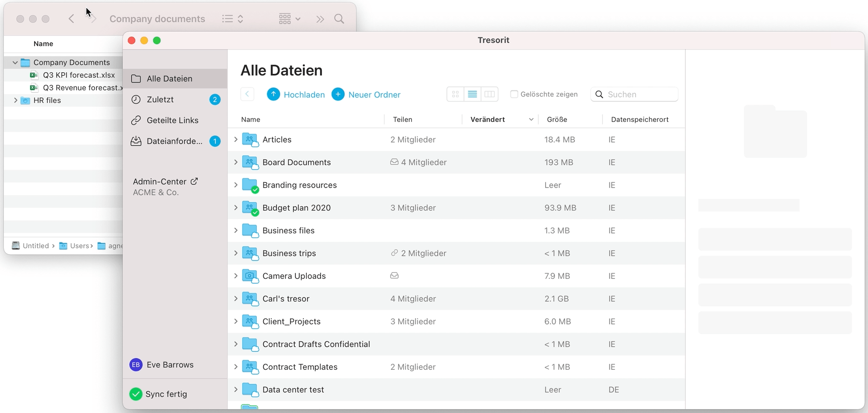Expand the Client_Projects folder

pyautogui.click(x=236, y=322)
